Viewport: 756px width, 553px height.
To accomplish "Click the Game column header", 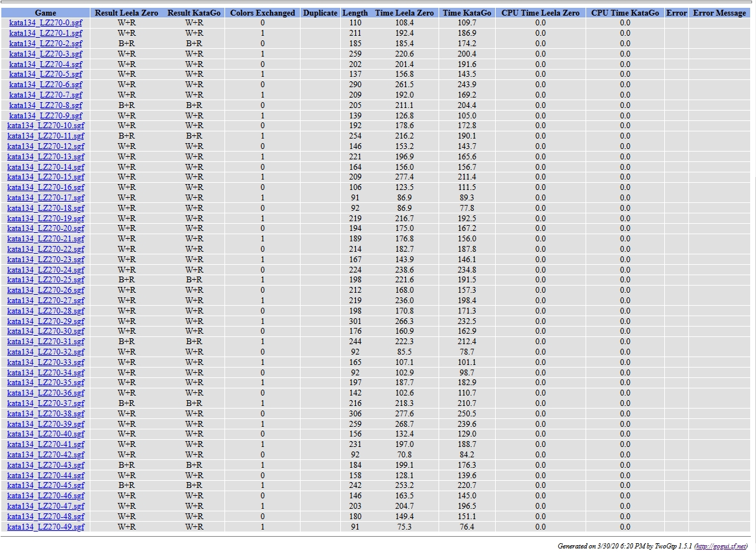I will point(46,13).
